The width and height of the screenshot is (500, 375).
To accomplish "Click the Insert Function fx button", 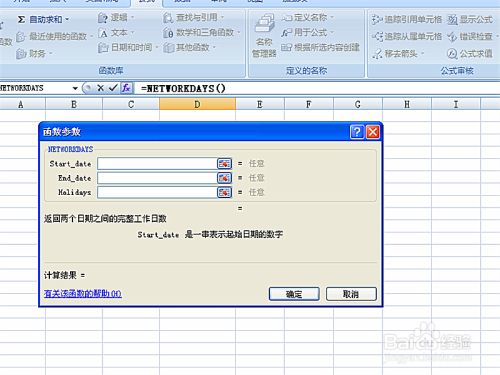I will pyautogui.click(x=126, y=88).
